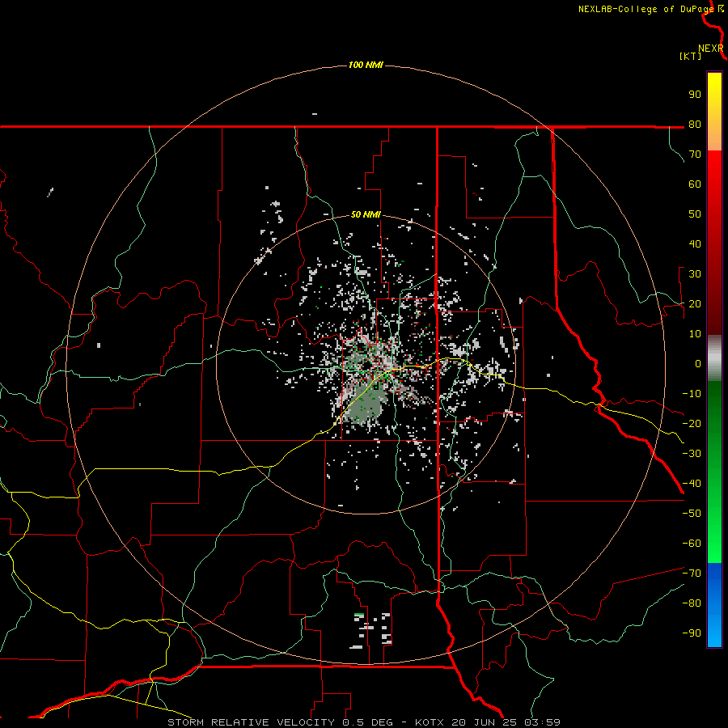728x728 pixels.
Task: Click the gray zero-velocity segment of the color bar
Action: click(x=714, y=358)
